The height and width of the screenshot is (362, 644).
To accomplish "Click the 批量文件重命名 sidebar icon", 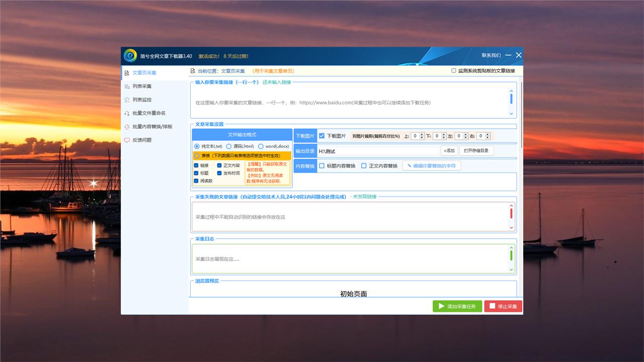I will coord(127,114).
